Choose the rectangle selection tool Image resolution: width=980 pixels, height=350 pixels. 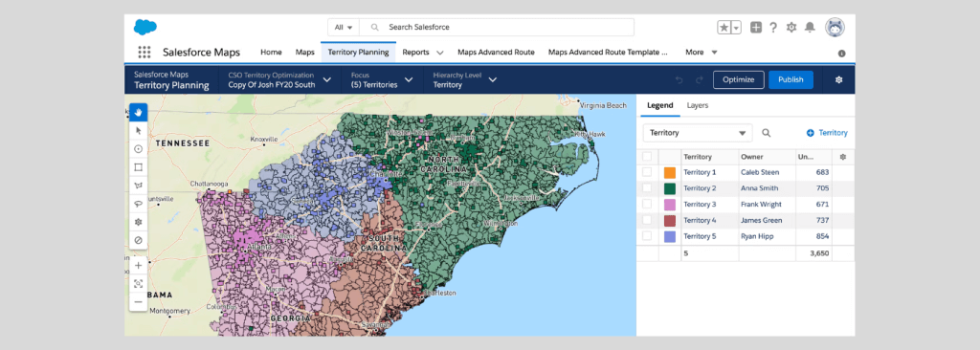pyautogui.click(x=138, y=167)
